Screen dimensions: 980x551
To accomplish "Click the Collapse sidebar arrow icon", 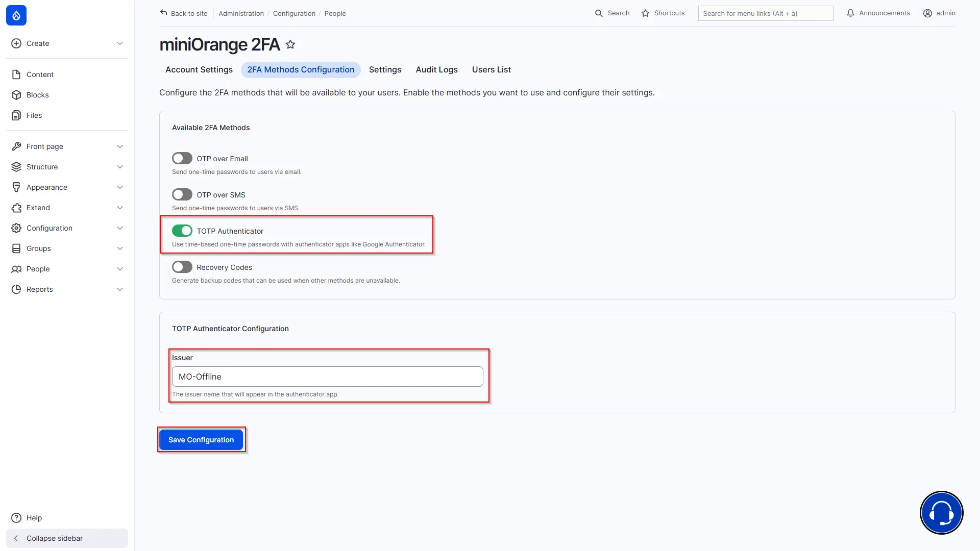I will click(x=16, y=538).
